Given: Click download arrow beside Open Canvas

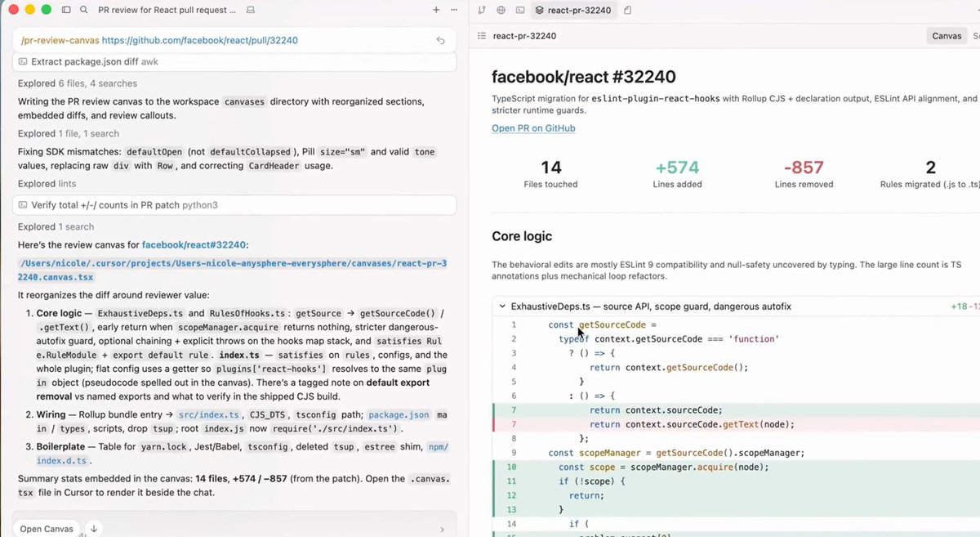Looking at the screenshot, I should click(94, 529).
